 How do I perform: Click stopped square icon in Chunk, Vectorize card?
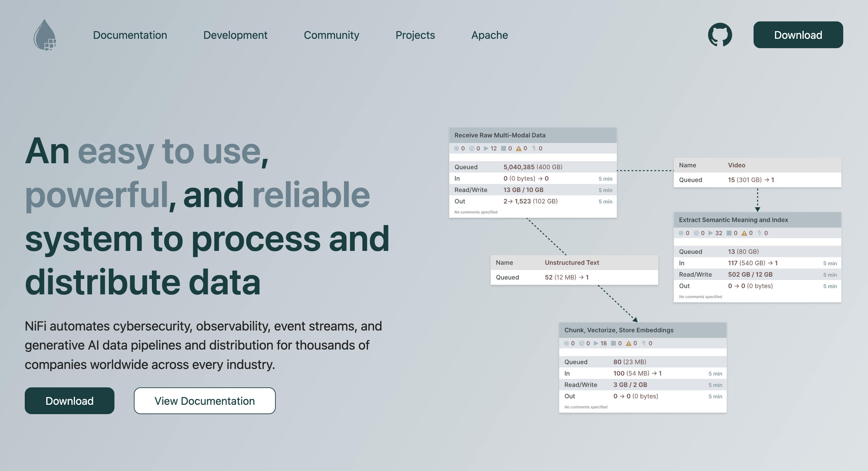[613, 343]
